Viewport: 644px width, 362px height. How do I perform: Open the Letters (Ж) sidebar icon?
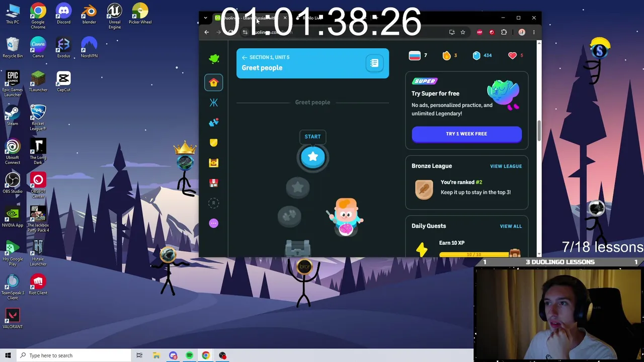click(x=213, y=103)
